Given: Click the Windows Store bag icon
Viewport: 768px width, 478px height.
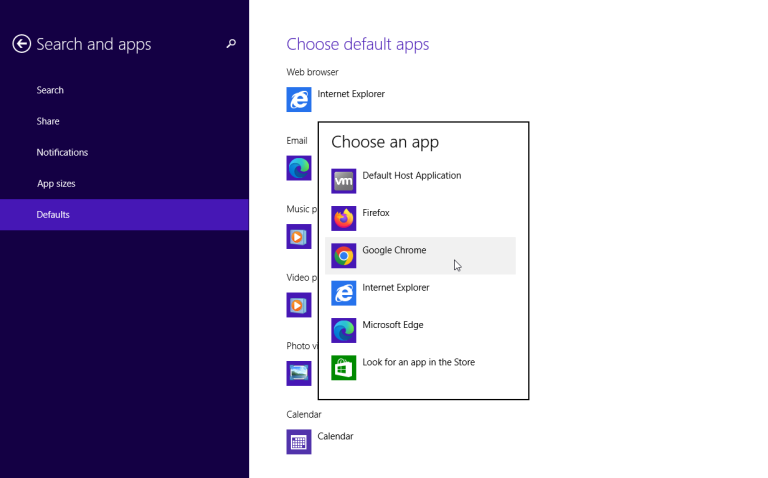Looking at the screenshot, I should click(343, 368).
